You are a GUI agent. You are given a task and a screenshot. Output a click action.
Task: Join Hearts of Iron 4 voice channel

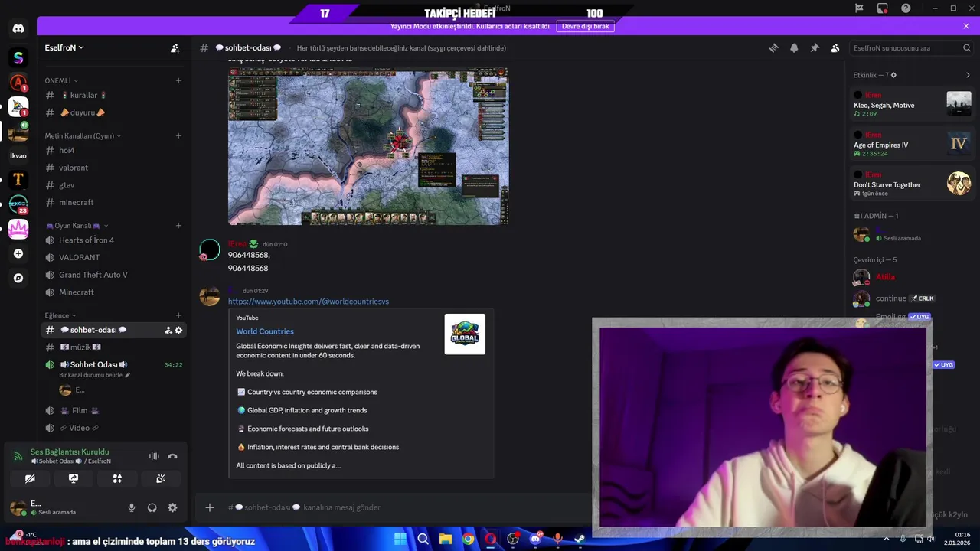tap(113, 240)
